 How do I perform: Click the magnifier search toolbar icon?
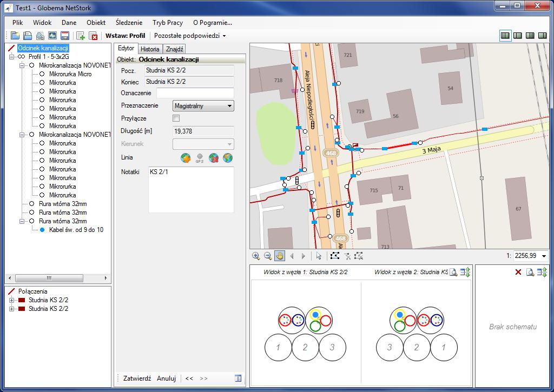[40, 36]
